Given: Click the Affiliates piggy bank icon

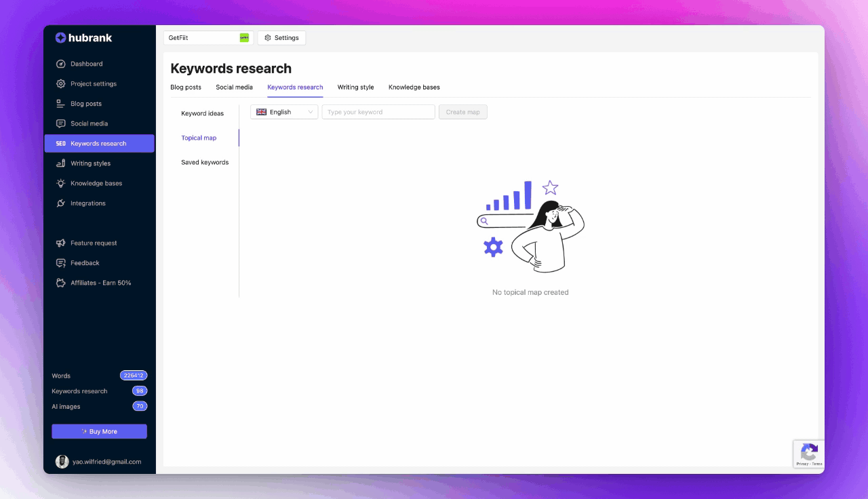Looking at the screenshot, I should (61, 283).
